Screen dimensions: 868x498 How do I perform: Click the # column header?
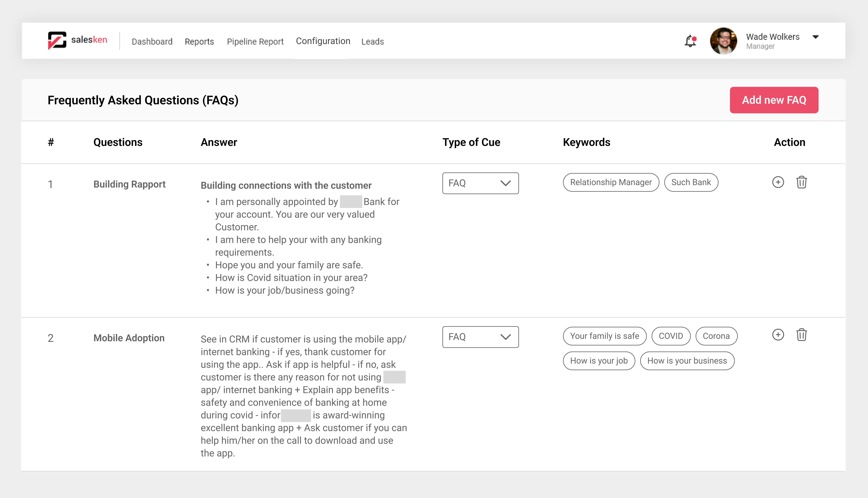click(51, 142)
